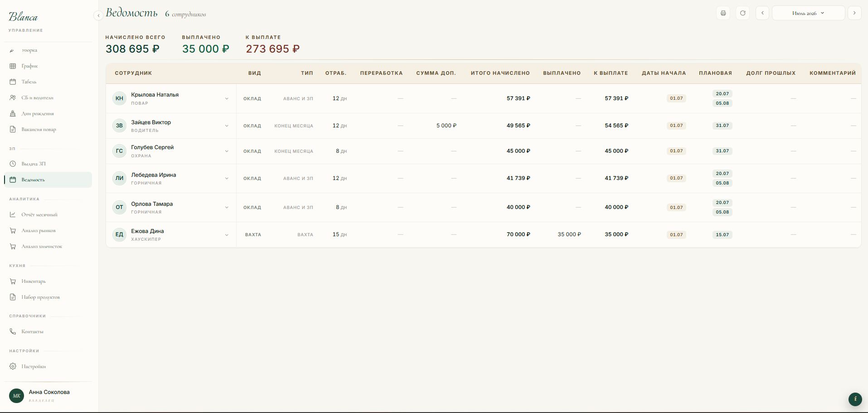Open the Настройки menu item
The image size is (868, 413).
(48, 367)
